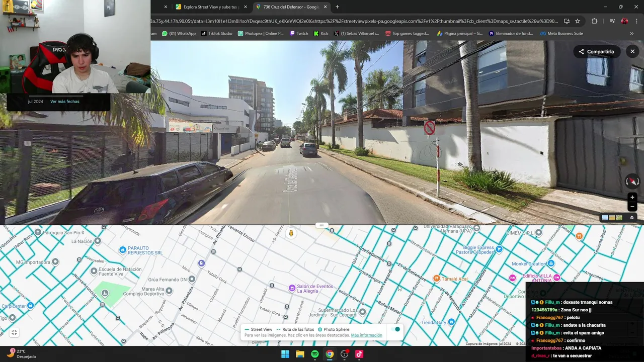The image size is (644, 362).
Task: Expand the imagery thumbnails strip arrow
Action: tap(632, 218)
